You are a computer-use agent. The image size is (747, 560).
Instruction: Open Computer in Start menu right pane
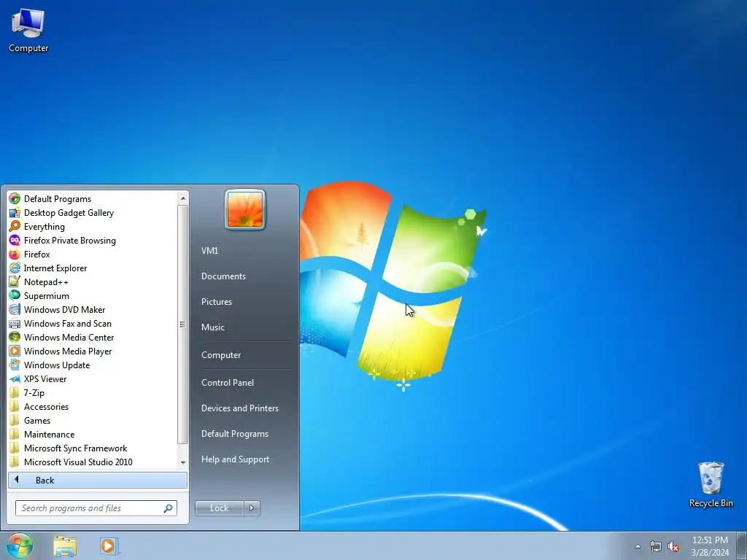point(221,355)
